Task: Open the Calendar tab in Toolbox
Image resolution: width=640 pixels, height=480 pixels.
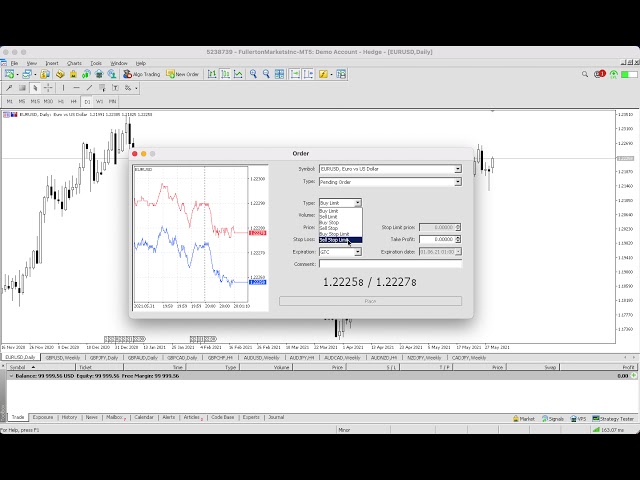Action: click(x=144, y=417)
